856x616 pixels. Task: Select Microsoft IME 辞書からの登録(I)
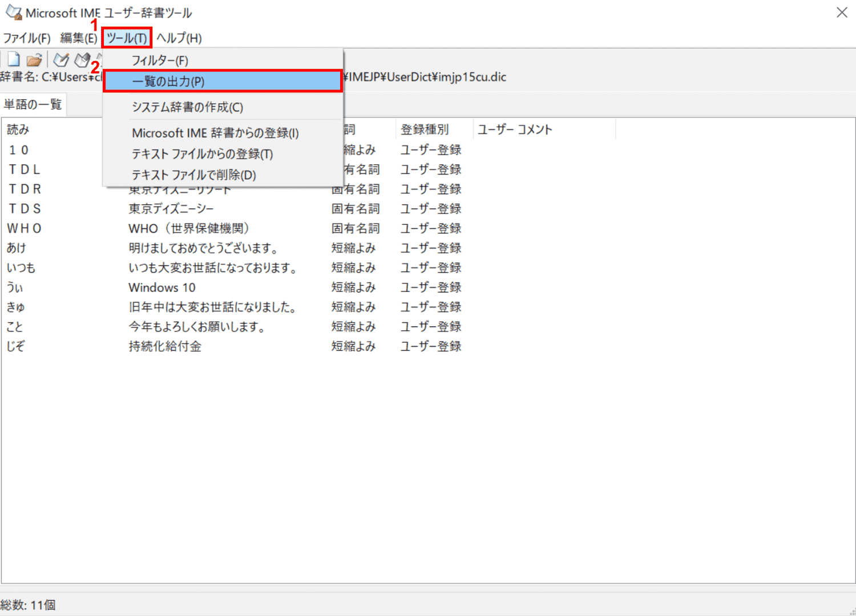coord(223,133)
